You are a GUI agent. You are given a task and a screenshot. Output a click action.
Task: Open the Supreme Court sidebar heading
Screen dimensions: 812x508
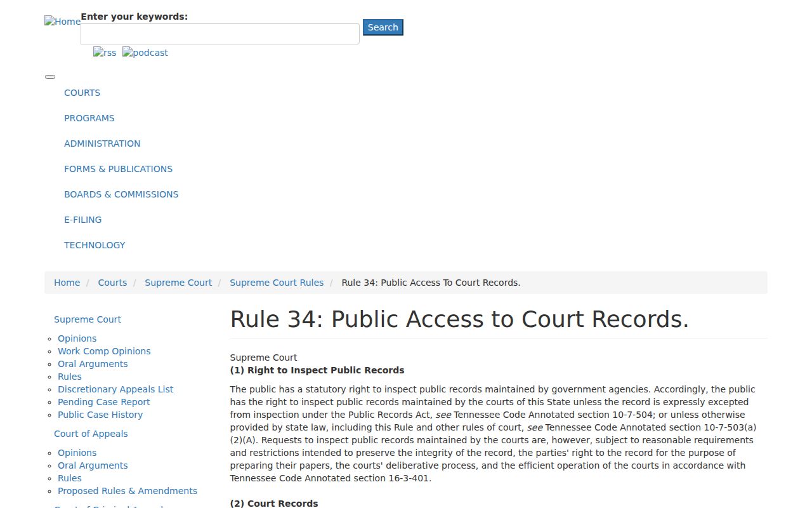[x=88, y=319]
